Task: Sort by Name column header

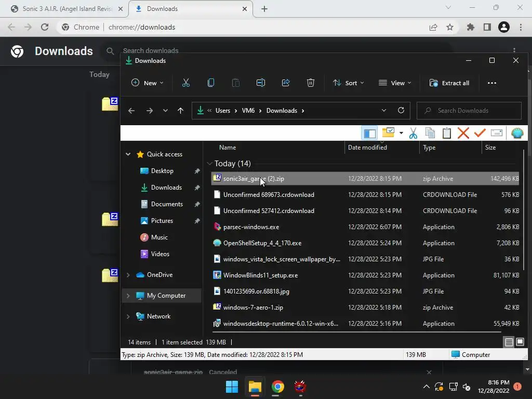Action: (x=228, y=147)
